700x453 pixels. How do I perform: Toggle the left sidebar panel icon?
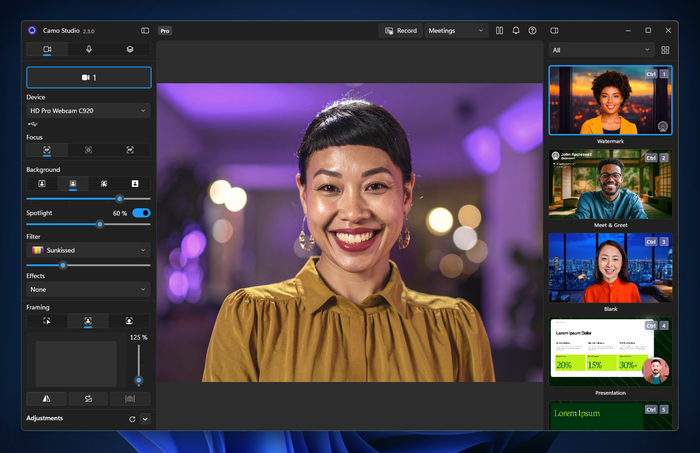click(145, 30)
